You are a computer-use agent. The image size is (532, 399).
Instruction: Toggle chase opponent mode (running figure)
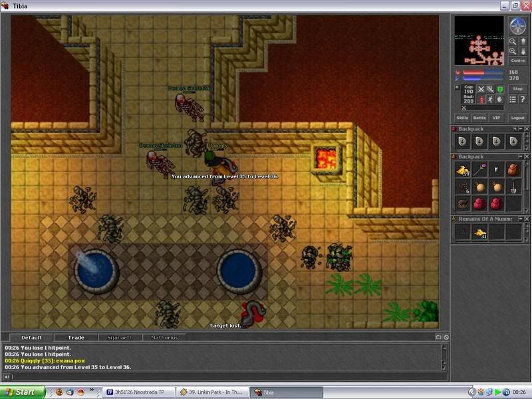490,99
